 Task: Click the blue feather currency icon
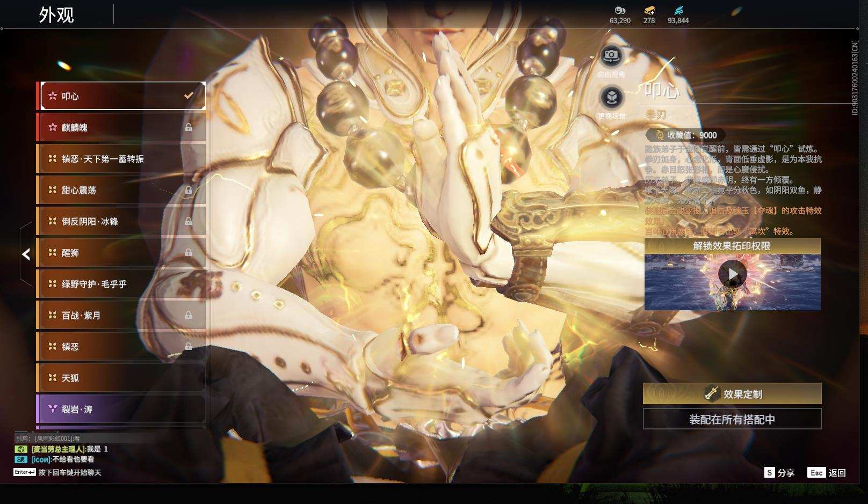click(678, 10)
